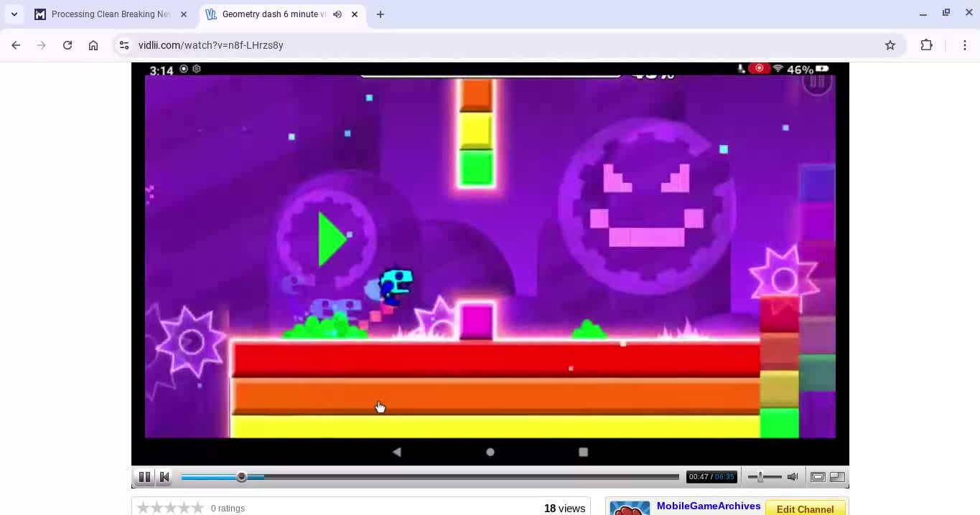Screen dimensions: 980x515
Task: Rate the video with the first star
Action: tap(143, 508)
